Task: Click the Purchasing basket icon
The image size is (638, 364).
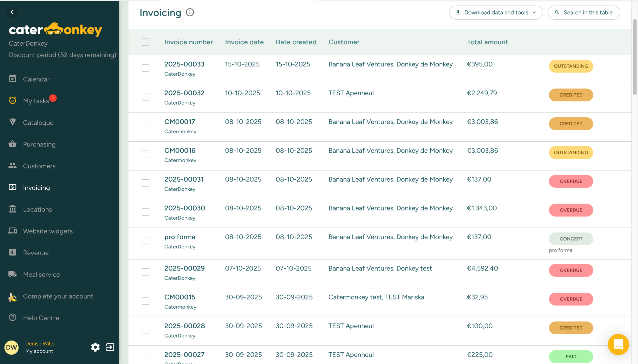Action: click(x=12, y=144)
